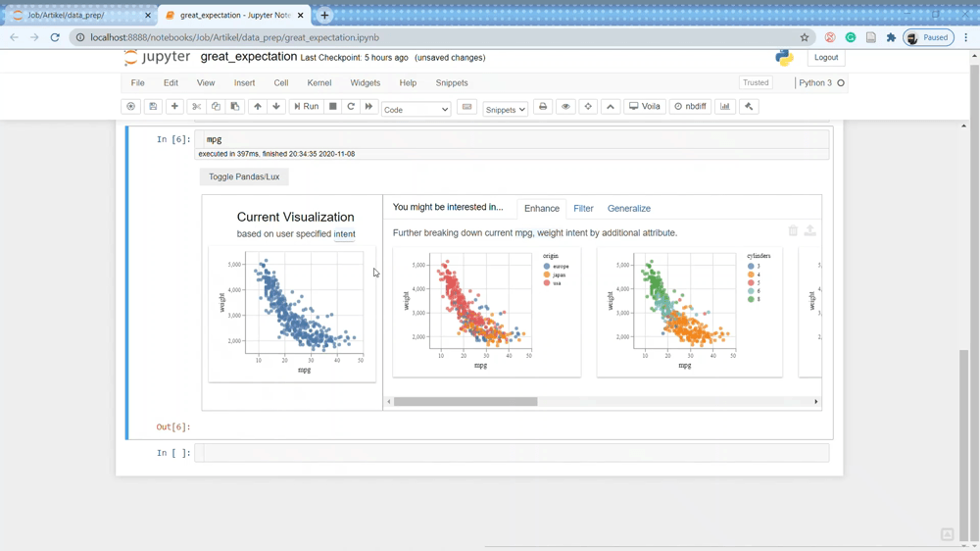Insert a cell below with the plus icon

pyautogui.click(x=174, y=107)
